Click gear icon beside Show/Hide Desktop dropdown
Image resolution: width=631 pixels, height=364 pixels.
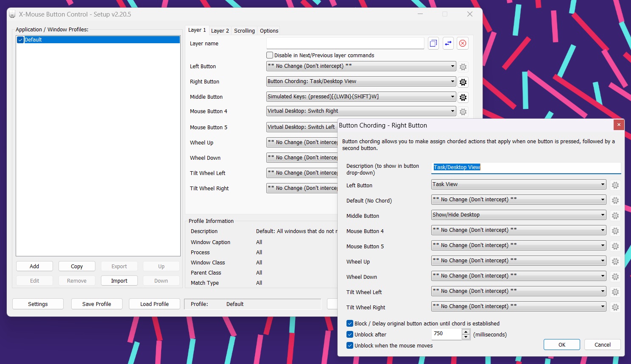[615, 216]
